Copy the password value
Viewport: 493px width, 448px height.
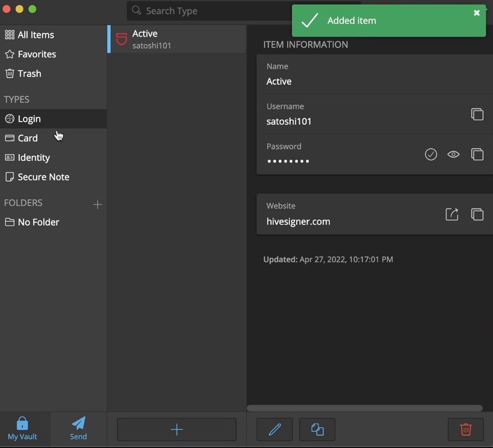(x=477, y=154)
